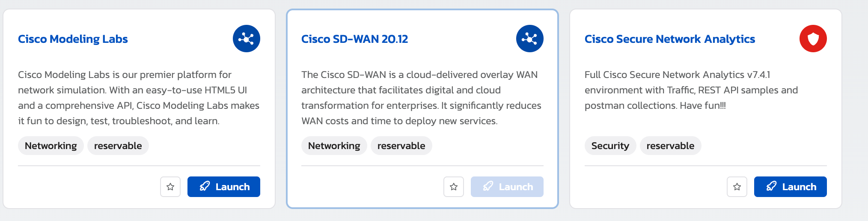Click the blue network icon on the Modeling Labs card
The image size is (868, 221).
click(247, 39)
